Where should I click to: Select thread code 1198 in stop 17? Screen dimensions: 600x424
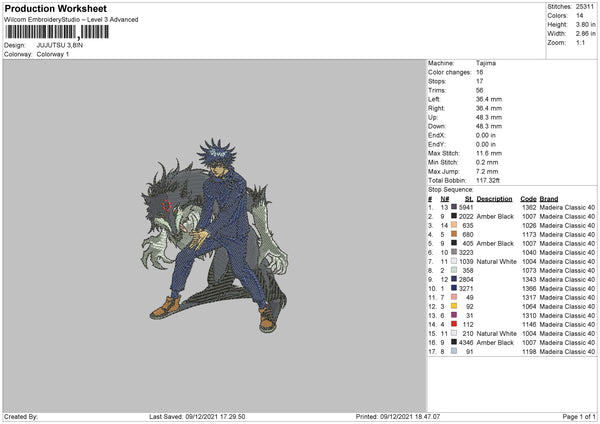pyautogui.click(x=529, y=352)
